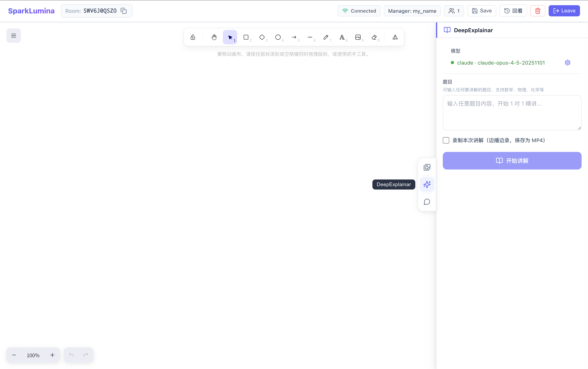Enable 录制本次讲解 MP4 recording
The image size is (588, 369).
[x=446, y=140]
